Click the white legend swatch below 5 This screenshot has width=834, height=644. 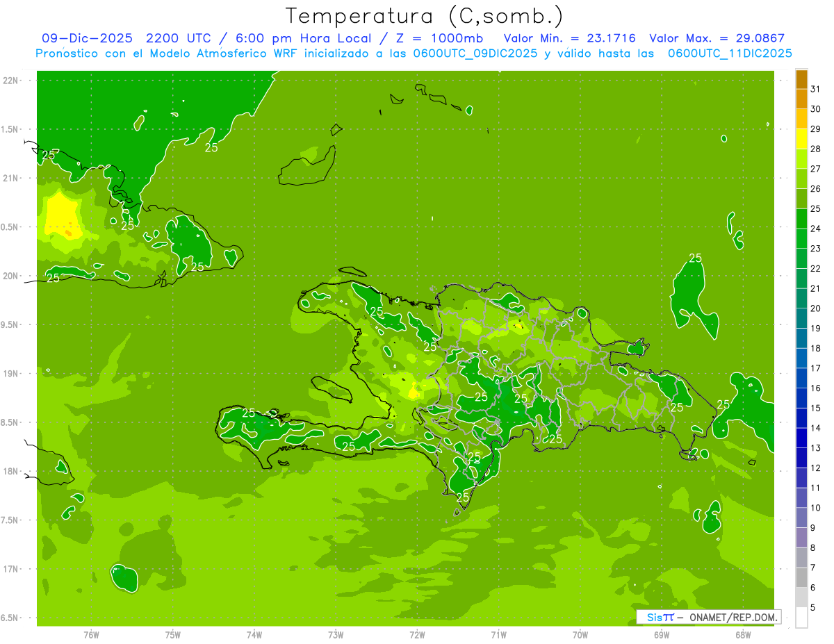(x=801, y=618)
